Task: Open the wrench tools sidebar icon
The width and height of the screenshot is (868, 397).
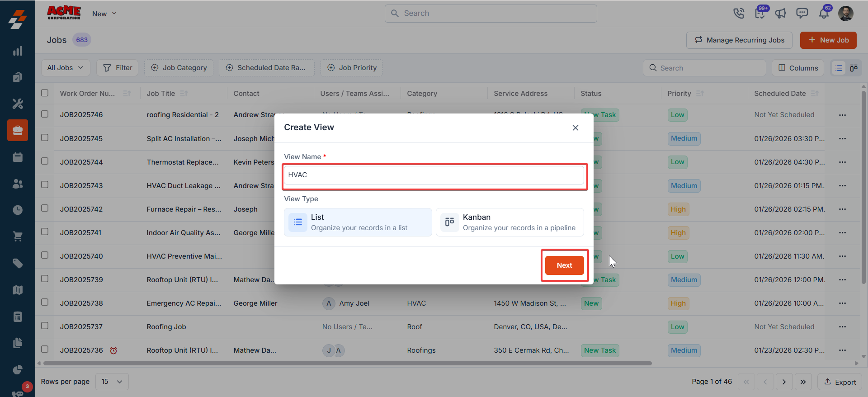Action: (x=18, y=104)
